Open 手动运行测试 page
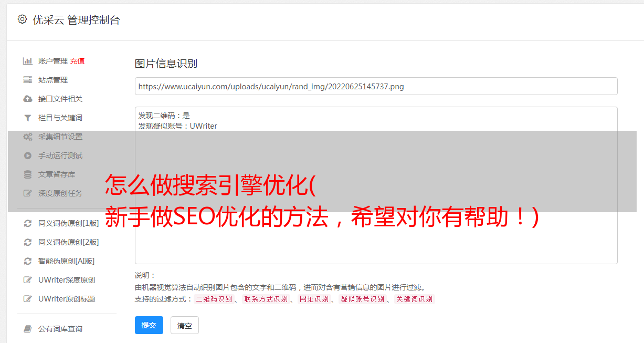644x343 pixels. 60,155
